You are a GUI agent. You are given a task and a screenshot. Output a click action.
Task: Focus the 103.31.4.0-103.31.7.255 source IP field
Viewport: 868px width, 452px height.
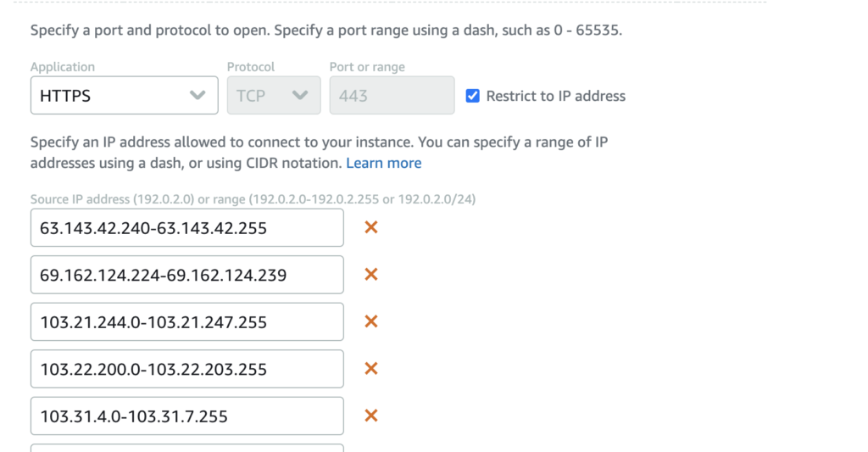(187, 416)
